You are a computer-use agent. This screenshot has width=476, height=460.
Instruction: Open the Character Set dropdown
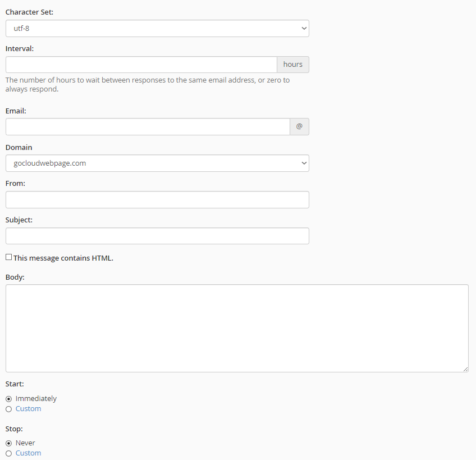pyautogui.click(x=157, y=29)
